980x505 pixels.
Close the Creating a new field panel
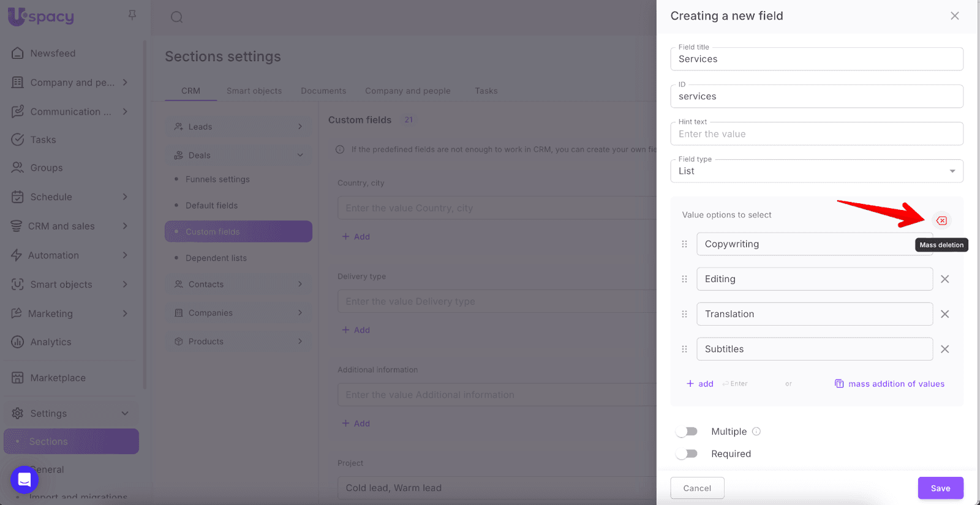(x=954, y=16)
